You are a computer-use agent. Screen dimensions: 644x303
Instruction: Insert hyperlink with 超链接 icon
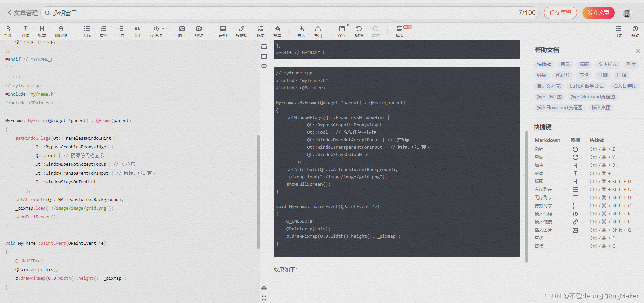(x=242, y=31)
